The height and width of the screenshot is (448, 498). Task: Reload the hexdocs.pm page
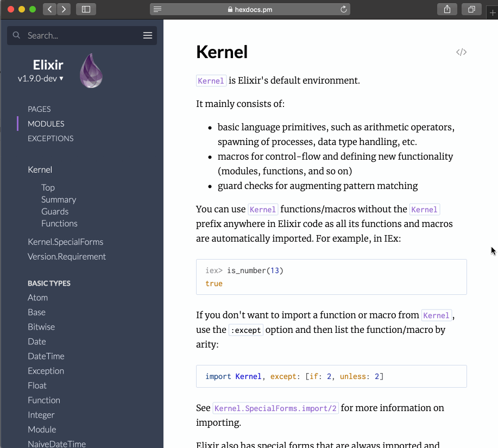343,10
